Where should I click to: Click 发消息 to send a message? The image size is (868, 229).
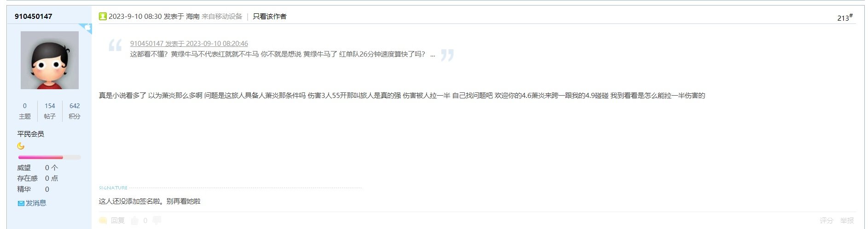tap(36, 203)
